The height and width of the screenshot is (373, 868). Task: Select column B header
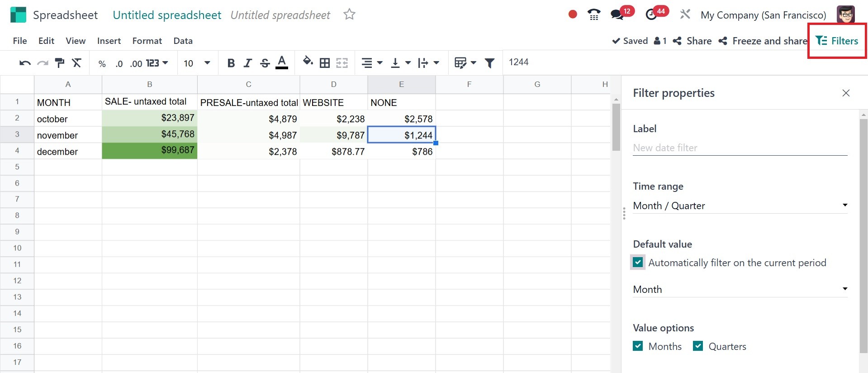150,84
